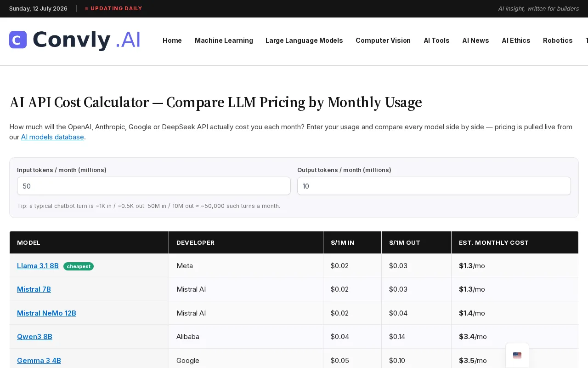Open Large Language Models section
588x368 pixels.
(x=304, y=40)
